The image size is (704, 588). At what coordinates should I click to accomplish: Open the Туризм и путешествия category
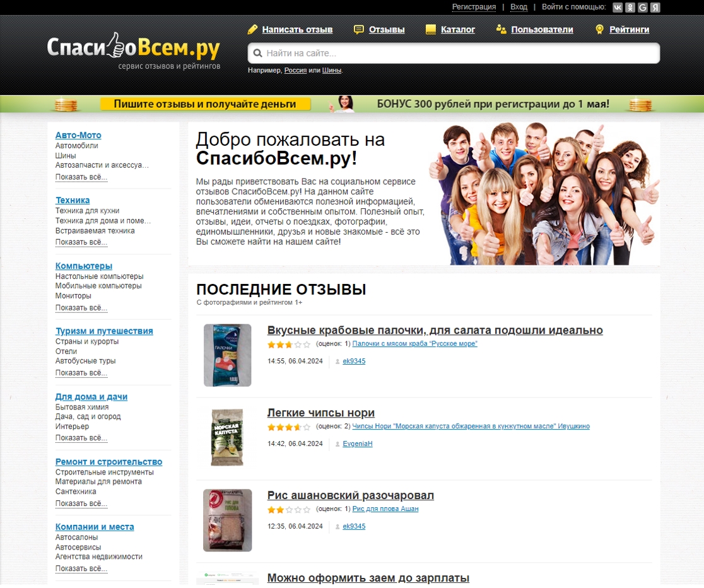click(x=104, y=331)
